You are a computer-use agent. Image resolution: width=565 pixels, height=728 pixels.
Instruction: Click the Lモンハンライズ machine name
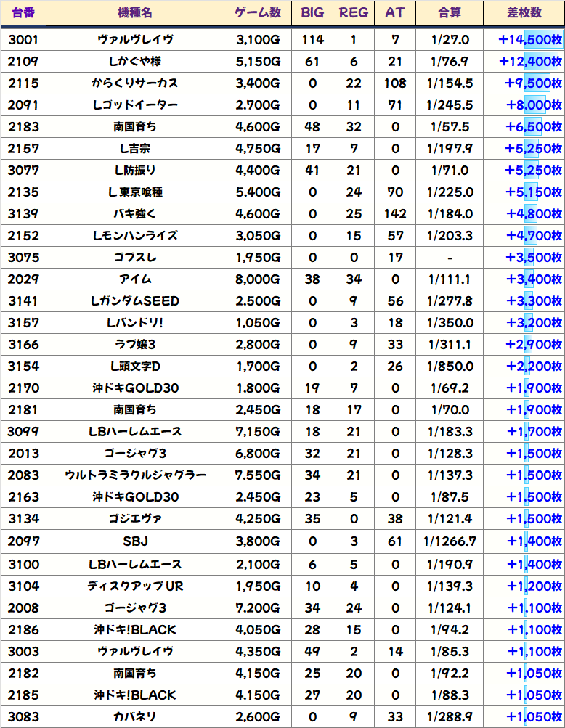tap(135, 236)
